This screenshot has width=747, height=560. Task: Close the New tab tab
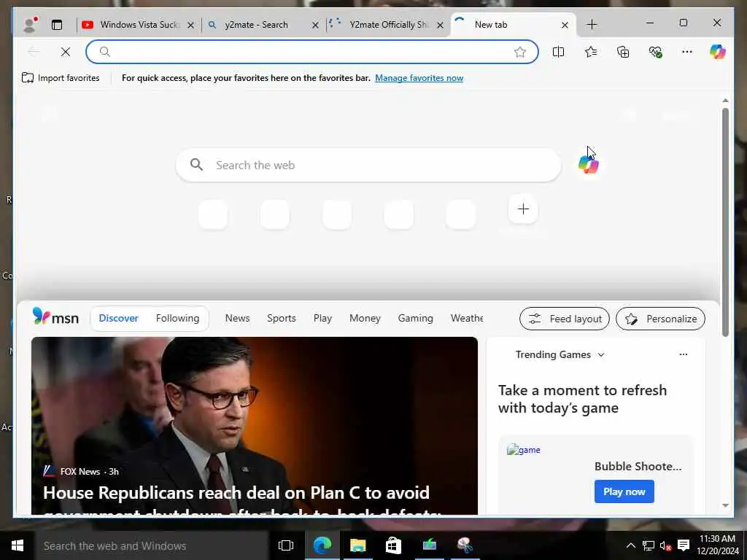pos(565,26)
